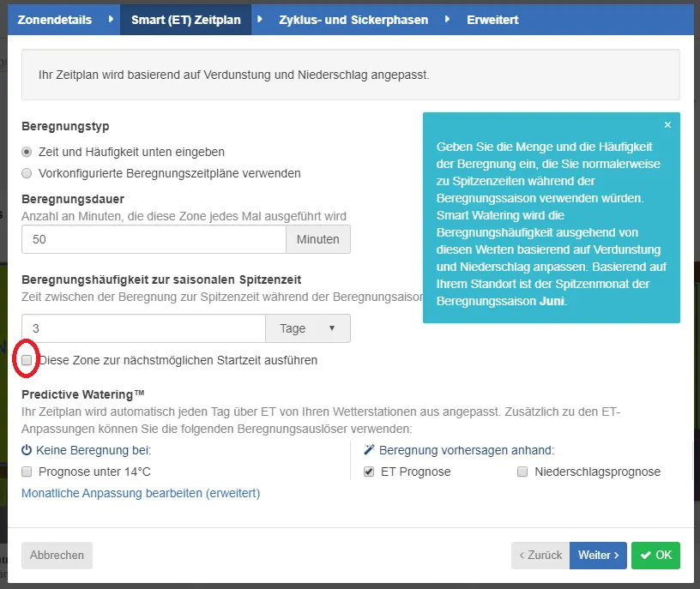Screen dimensions: 700x589
Task: Click the Beregnungsdauer minutes input field
Action: [154, 239]
